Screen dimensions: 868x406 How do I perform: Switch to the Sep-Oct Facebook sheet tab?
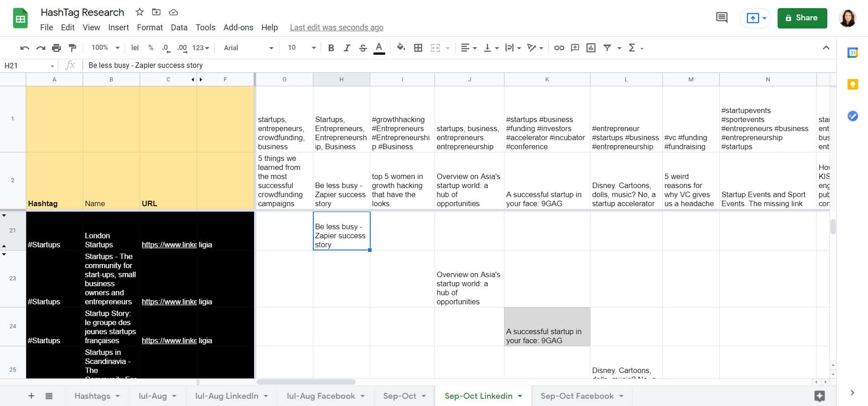point(582,396)
